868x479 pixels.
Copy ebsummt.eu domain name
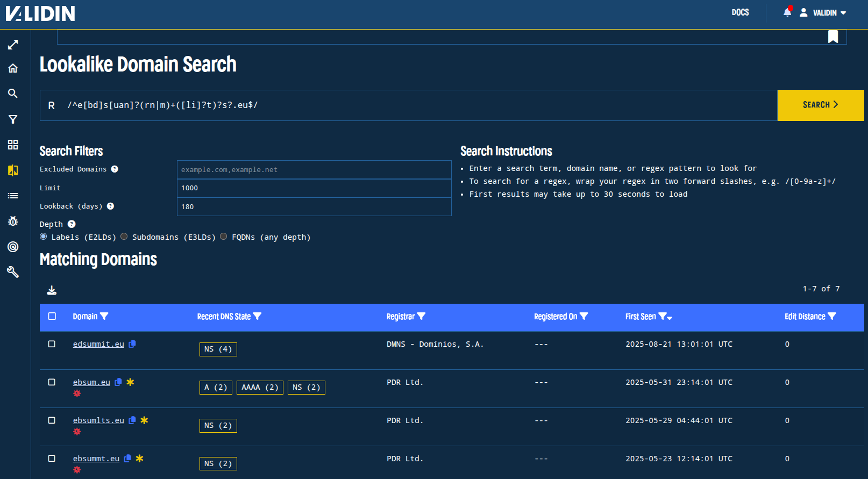(127, 459)
